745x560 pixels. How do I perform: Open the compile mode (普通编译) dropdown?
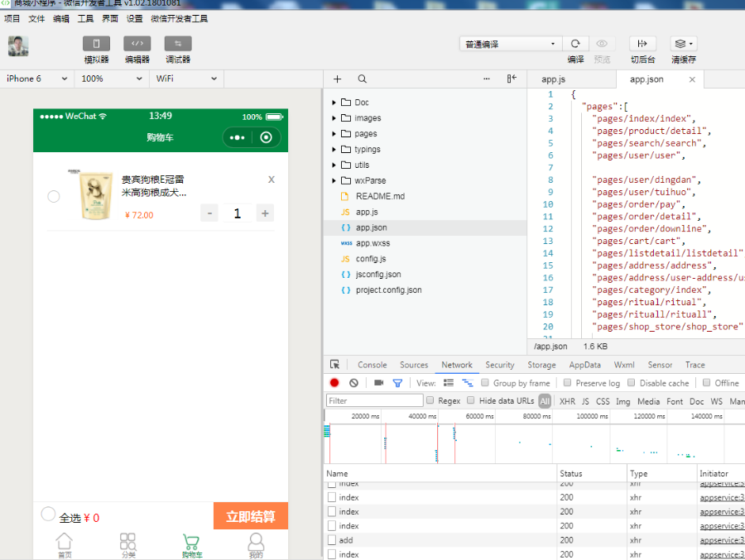[x=510, y=44]
